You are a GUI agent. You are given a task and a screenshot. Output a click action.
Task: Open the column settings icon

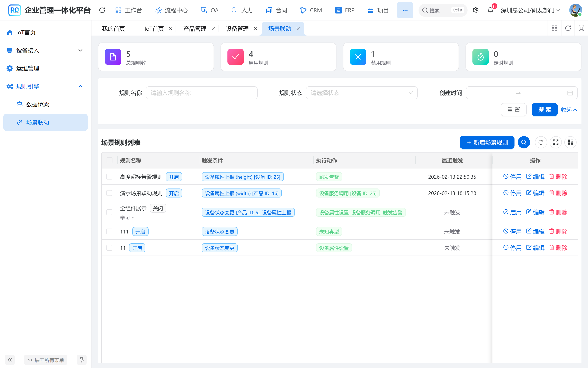pyautogui.click(x=570, y=142)
